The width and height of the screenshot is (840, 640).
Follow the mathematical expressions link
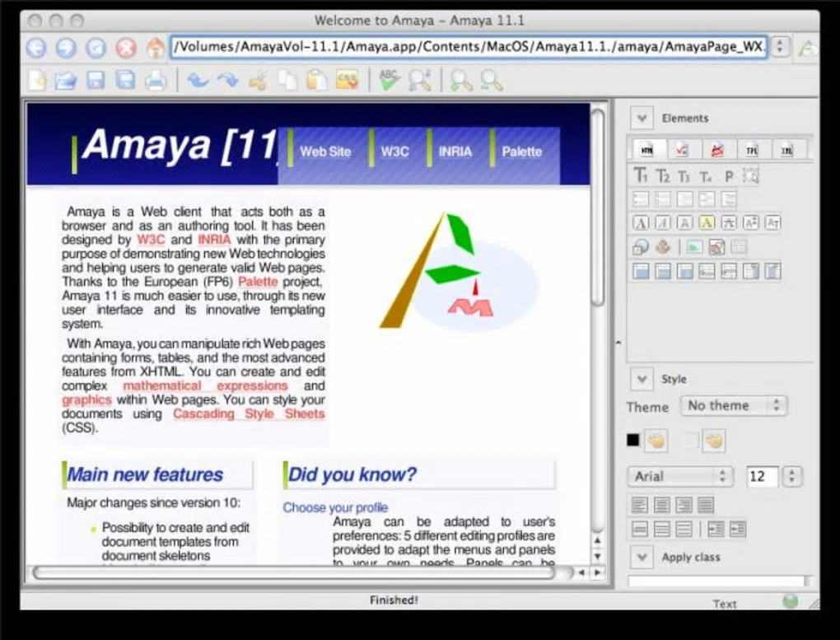tap(205, 386)
